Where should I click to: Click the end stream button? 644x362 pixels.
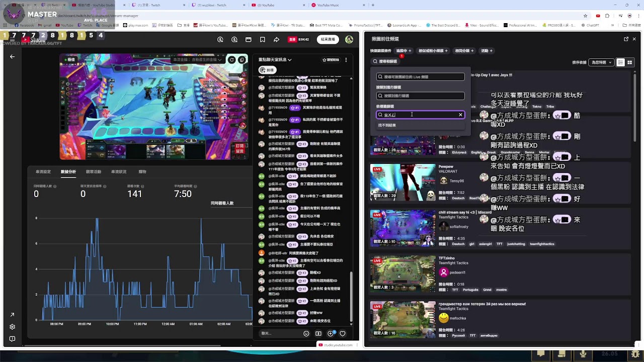pyautogui.click(x=328, y=40)
